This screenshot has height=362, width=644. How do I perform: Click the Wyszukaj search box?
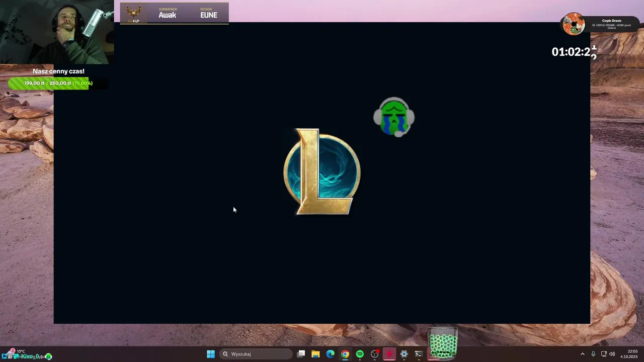click(x=256, y=354)
